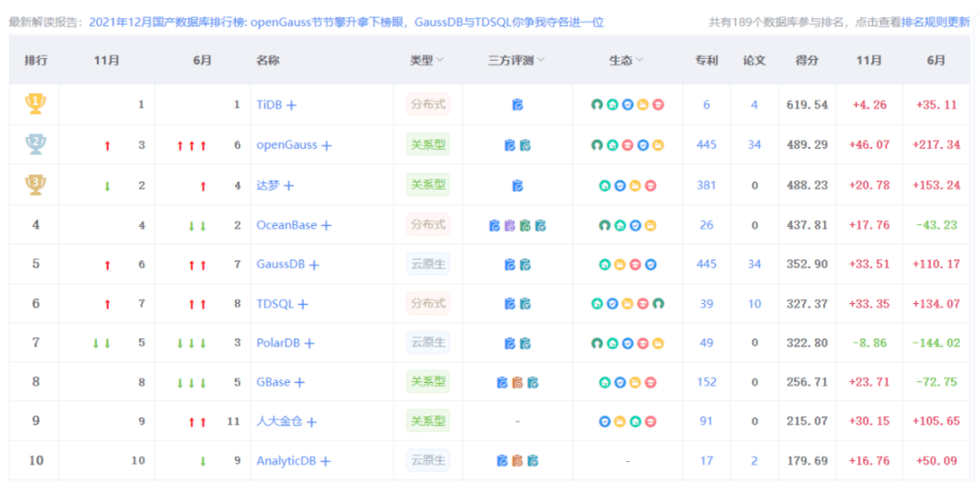
Task: Click the silver second-place trophy icon
Action: click(x=35, y=144)
